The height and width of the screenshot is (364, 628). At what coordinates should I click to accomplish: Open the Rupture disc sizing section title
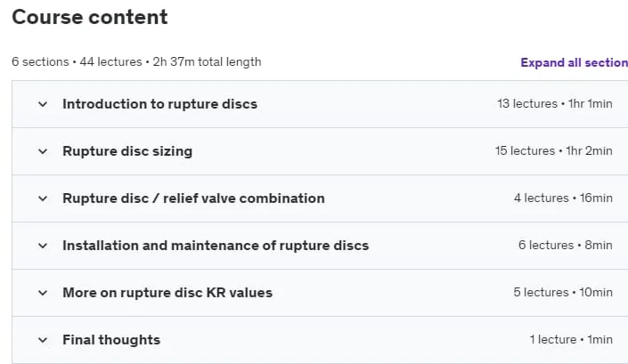127,151
